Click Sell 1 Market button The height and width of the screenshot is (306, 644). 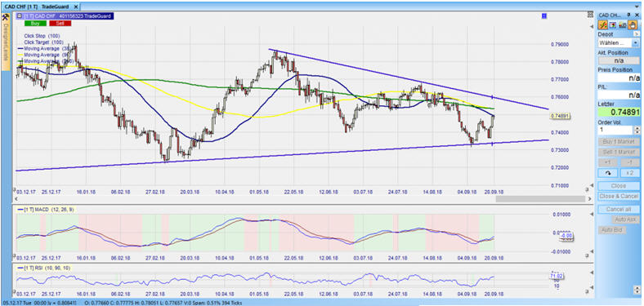coord(619,152)
